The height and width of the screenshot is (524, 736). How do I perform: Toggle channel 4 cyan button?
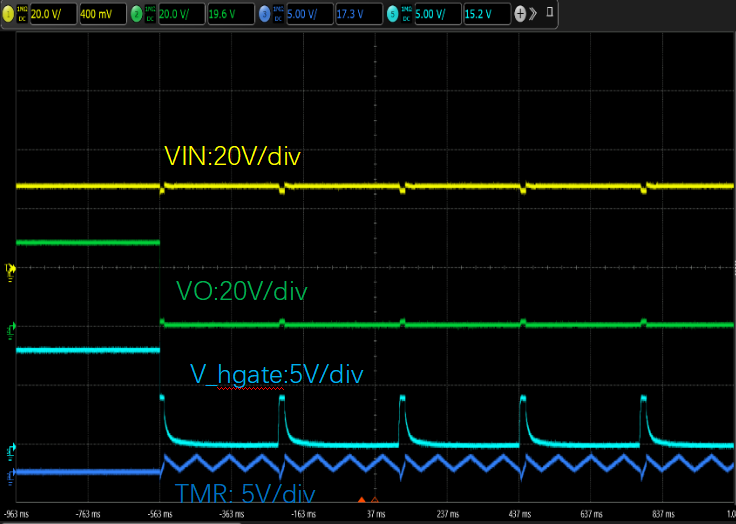(x=393, y=15)
